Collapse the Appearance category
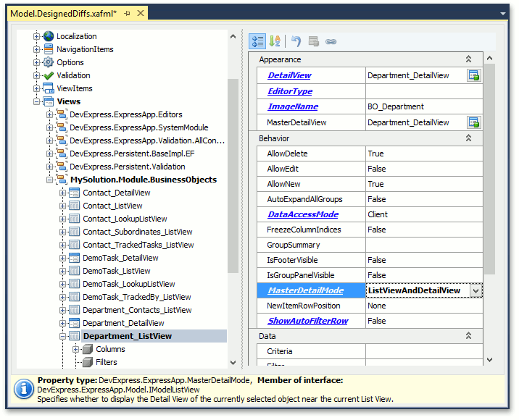Viewport: 519px width, 420px height. (x=468, y=59)
